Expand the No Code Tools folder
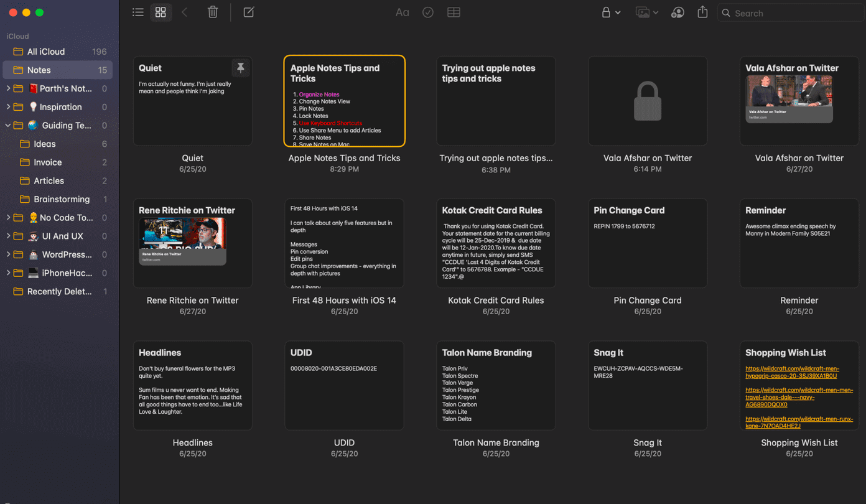Screen dimensions: 866x504 point(8,218)
